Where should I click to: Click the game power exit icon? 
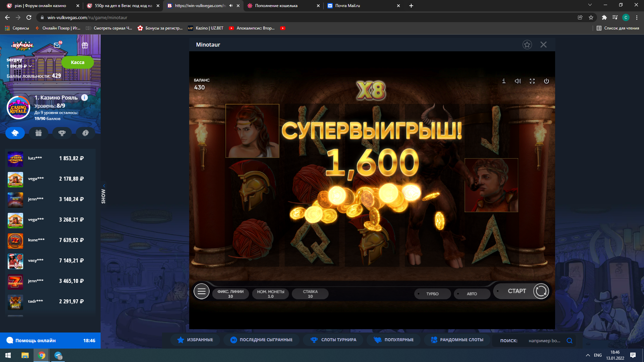click(546, 81)
